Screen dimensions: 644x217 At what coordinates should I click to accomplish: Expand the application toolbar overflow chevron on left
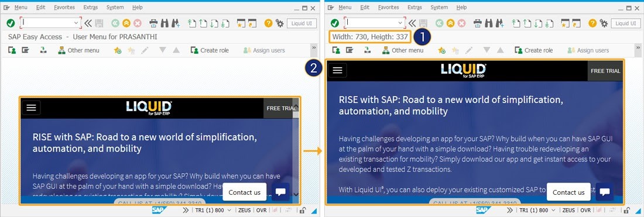point(314,48)
